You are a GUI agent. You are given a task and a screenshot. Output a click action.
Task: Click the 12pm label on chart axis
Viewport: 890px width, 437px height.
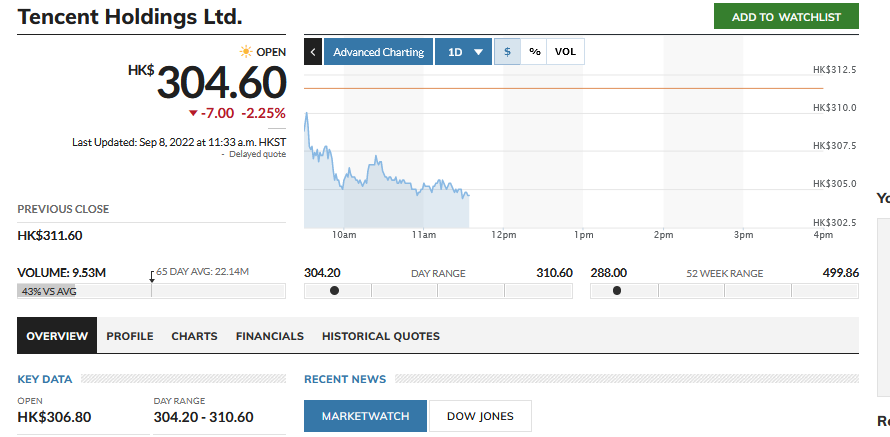(x=503, y=235)
